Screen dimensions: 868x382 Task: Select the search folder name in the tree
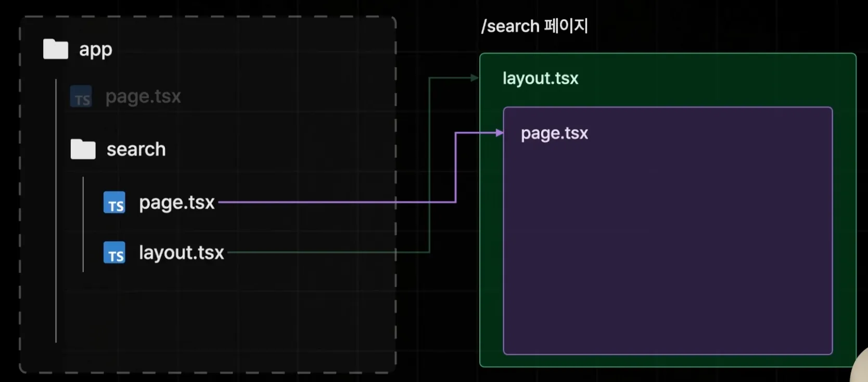(136, 149)
